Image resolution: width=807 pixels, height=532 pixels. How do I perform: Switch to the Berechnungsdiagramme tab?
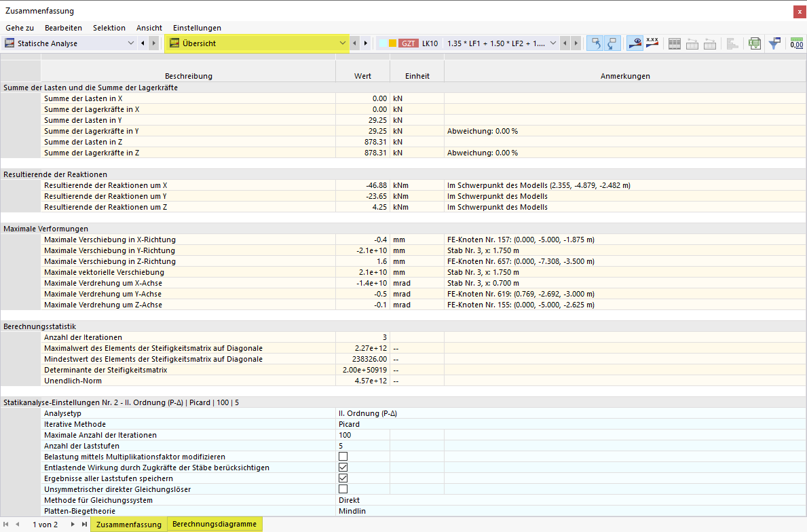tap(214, 524)
